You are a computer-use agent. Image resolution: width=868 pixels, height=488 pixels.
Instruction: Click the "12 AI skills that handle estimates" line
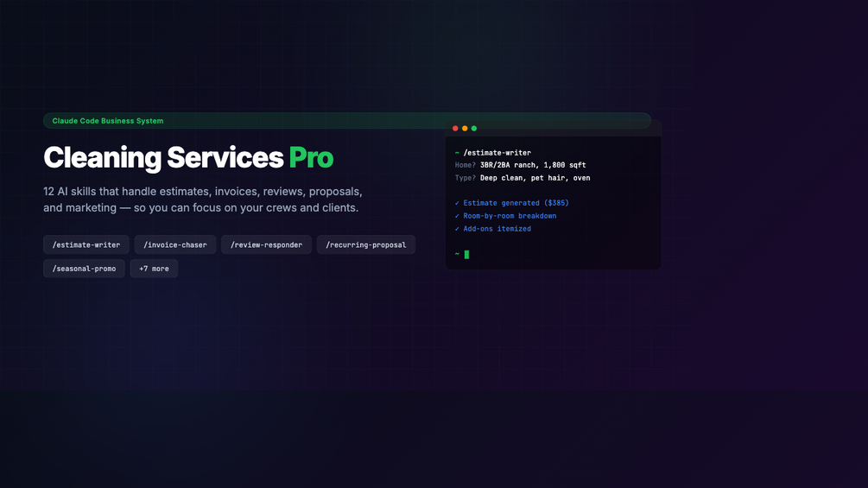point(203,192)
